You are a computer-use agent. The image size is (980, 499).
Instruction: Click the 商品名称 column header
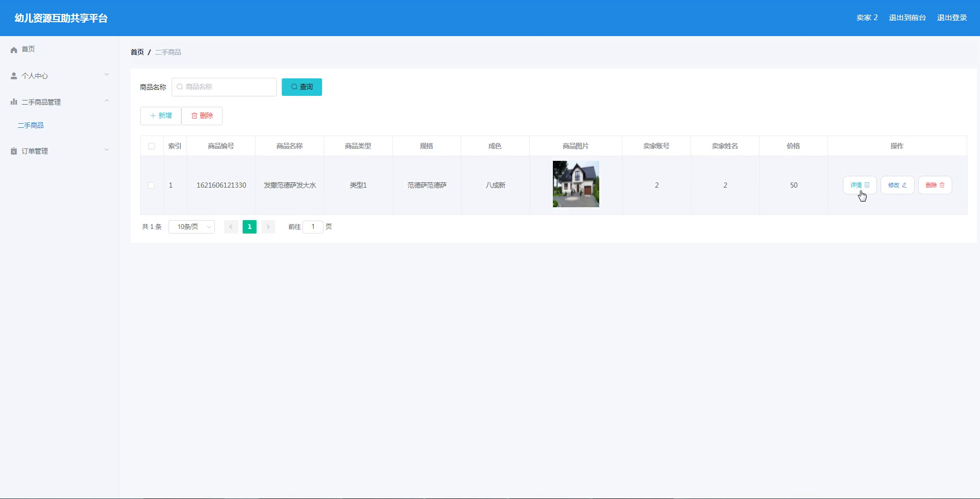coord(290,146)
